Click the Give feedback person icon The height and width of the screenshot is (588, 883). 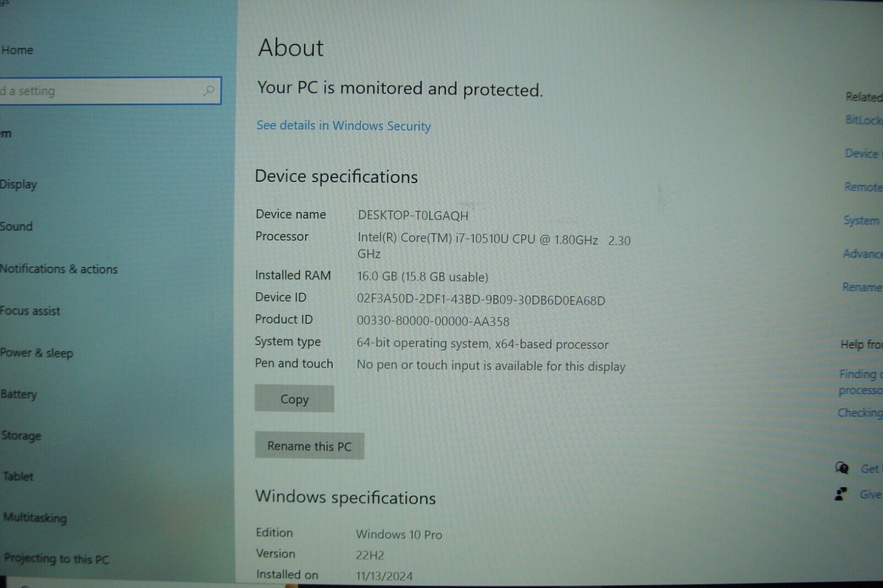[841, 494]
